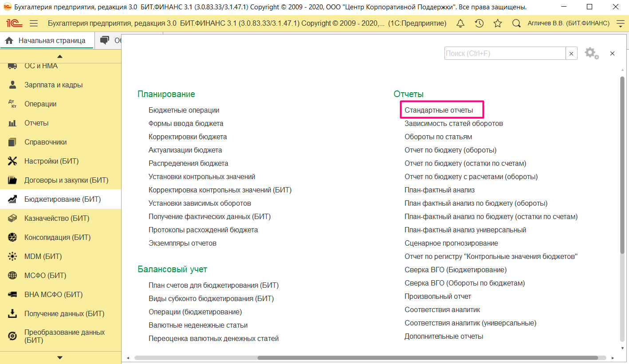Open ОС и НМА section
The width and height of the screenshot is (629, 364).
point(60,66)
